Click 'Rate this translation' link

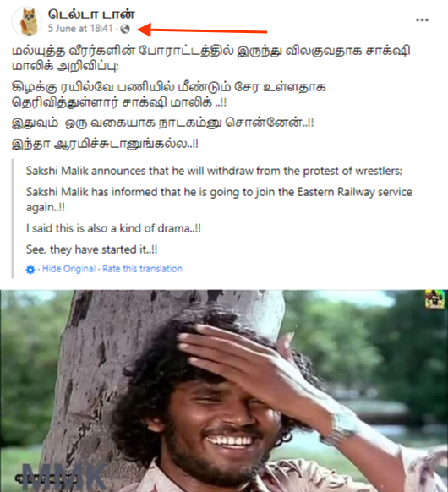(142, 269)
